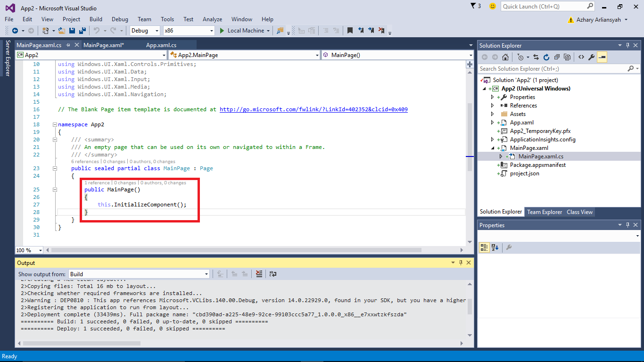Click the Output window vertical scrollbar

[x=470, y=306]
